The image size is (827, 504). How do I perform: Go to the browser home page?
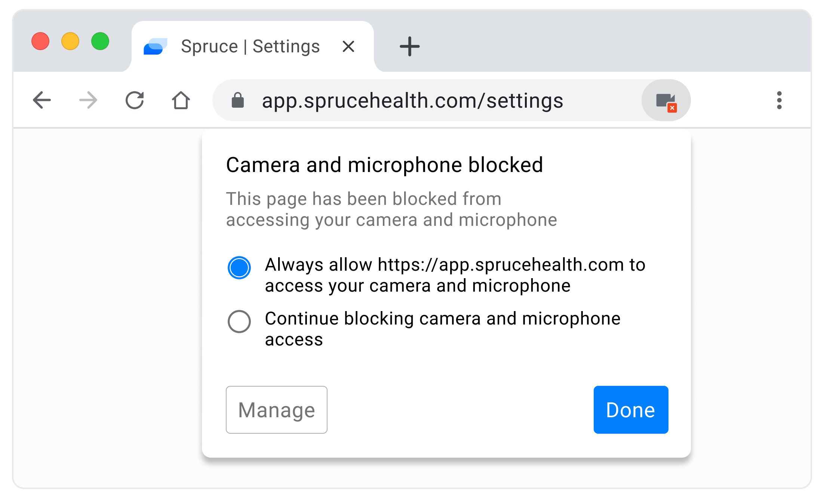[x=181, y=100]
